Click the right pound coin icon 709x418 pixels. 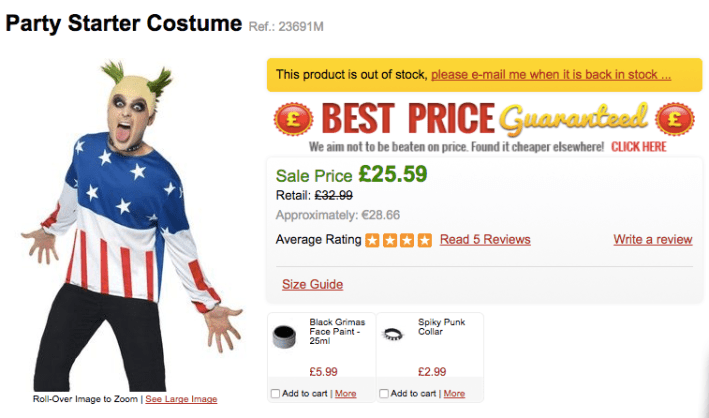coord(676,120)
